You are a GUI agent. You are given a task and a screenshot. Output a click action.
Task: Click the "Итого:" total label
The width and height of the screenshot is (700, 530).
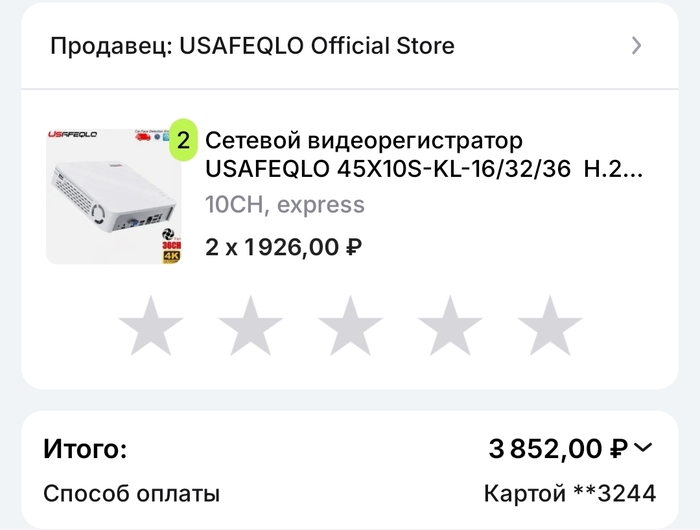click(85, 450)
